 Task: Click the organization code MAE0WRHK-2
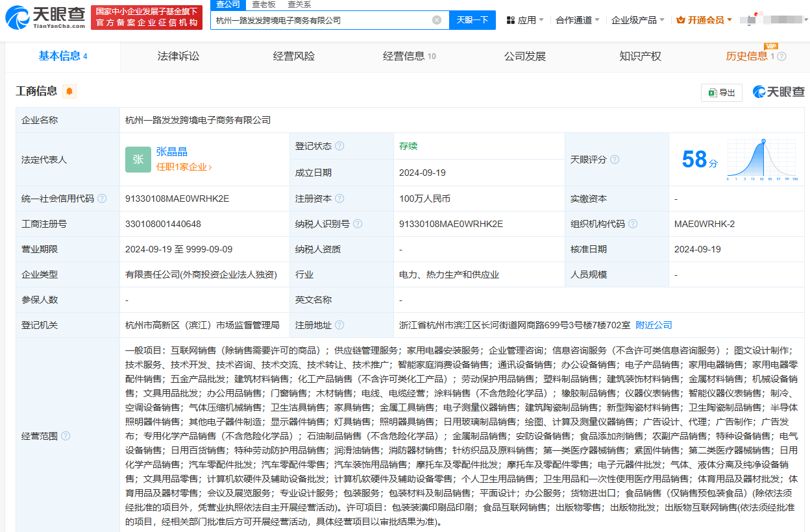click(x=705, y=224)
